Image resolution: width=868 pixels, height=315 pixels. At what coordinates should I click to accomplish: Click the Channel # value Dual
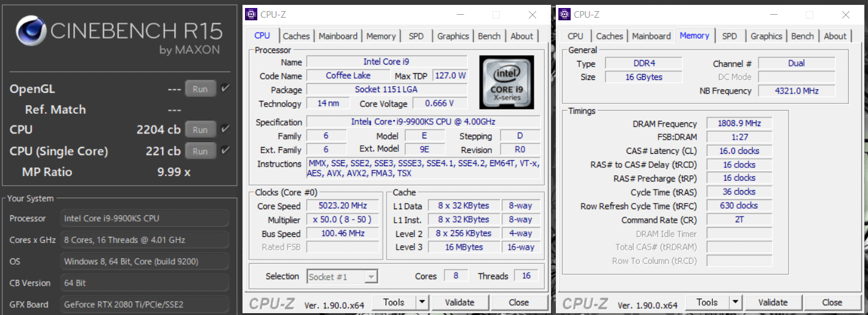[797, 63]
